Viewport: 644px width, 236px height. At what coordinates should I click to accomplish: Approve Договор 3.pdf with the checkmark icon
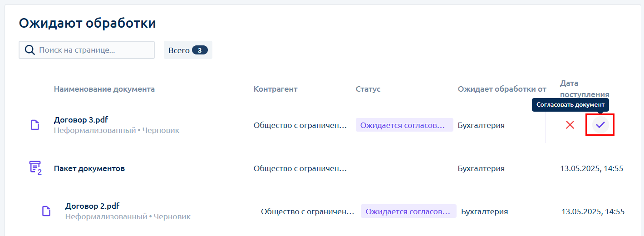click(x=600, y=125)
